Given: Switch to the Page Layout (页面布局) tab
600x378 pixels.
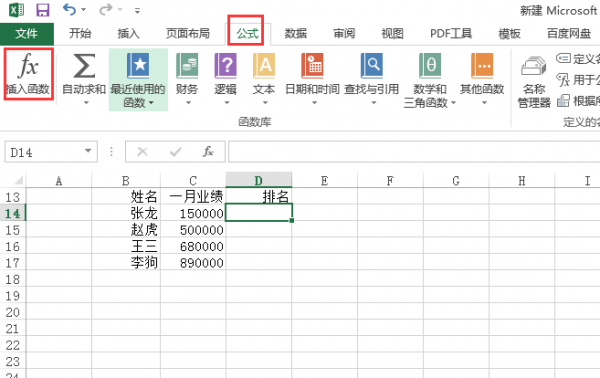Looking at the screenshot, I should pyautogui.click(x=188, y=34).
